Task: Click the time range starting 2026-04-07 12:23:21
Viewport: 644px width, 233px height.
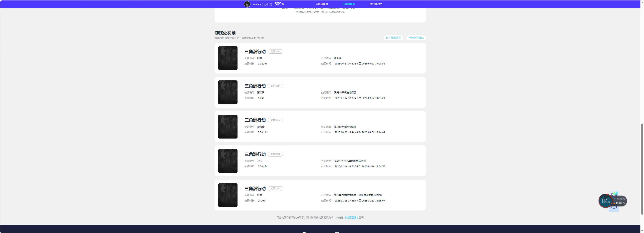Action: [x=360, y=98]
